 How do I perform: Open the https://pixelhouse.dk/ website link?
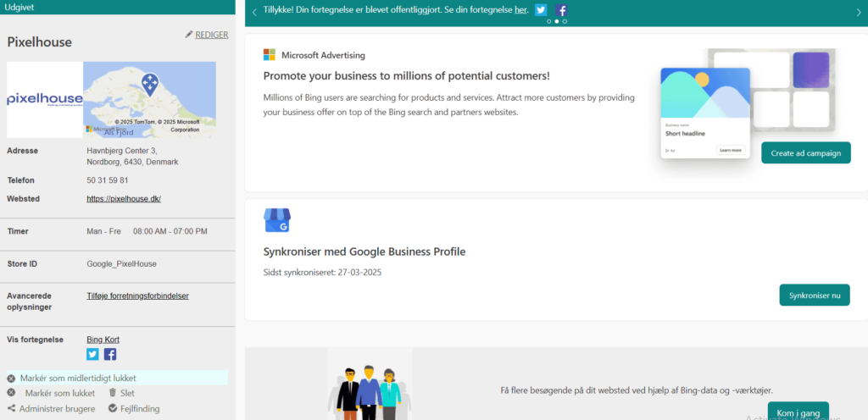(124, 199)
